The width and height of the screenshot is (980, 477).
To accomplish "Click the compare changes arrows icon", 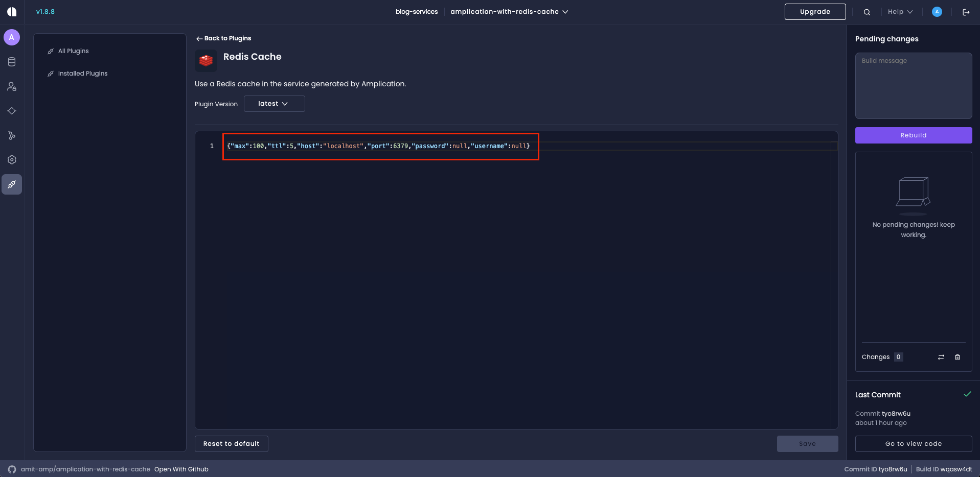I will (x=941, y=357).
